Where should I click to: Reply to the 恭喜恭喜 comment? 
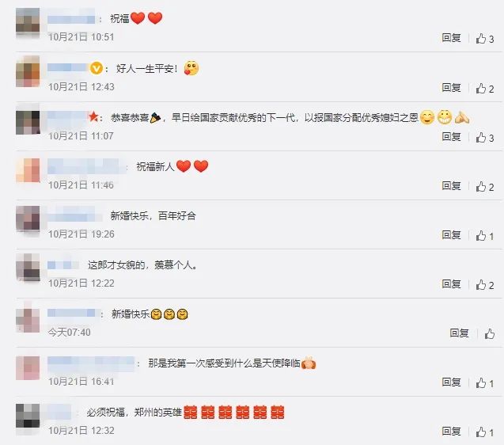451,137
